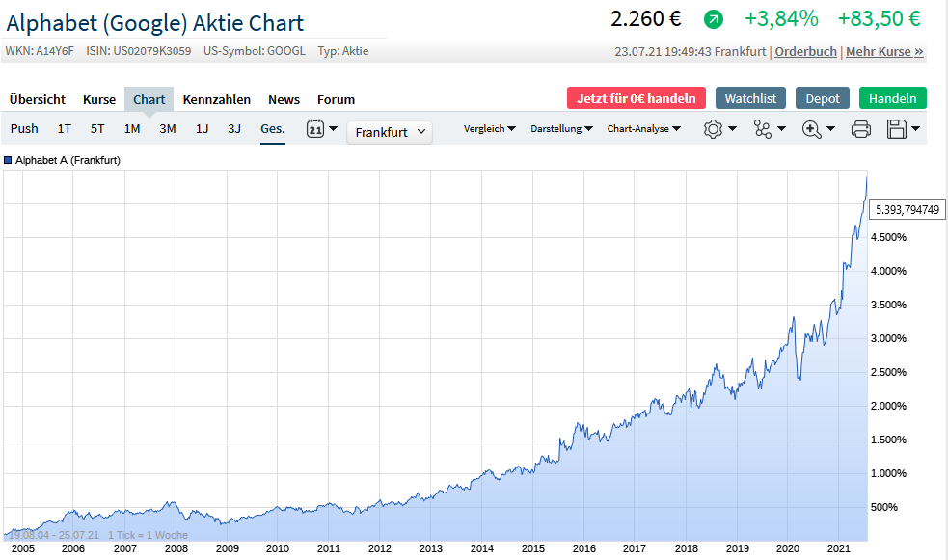Print the chart with printer icon
This screenshot has width=948, height=560.
coord(861,129)
